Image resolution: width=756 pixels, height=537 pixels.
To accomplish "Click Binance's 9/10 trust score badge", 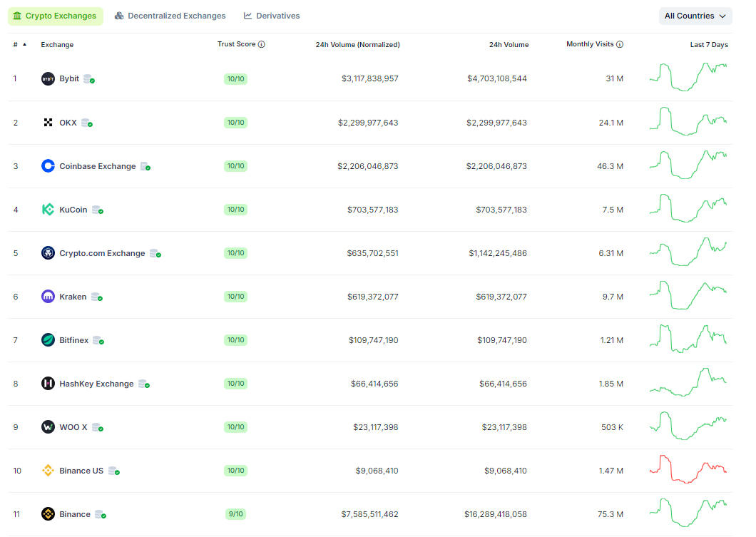I will (x=236, y=514).
